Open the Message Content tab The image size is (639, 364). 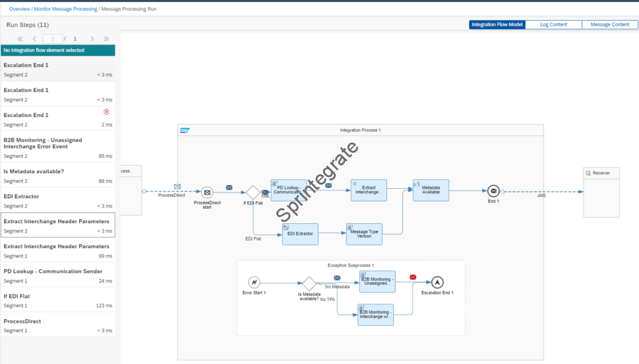610,24
